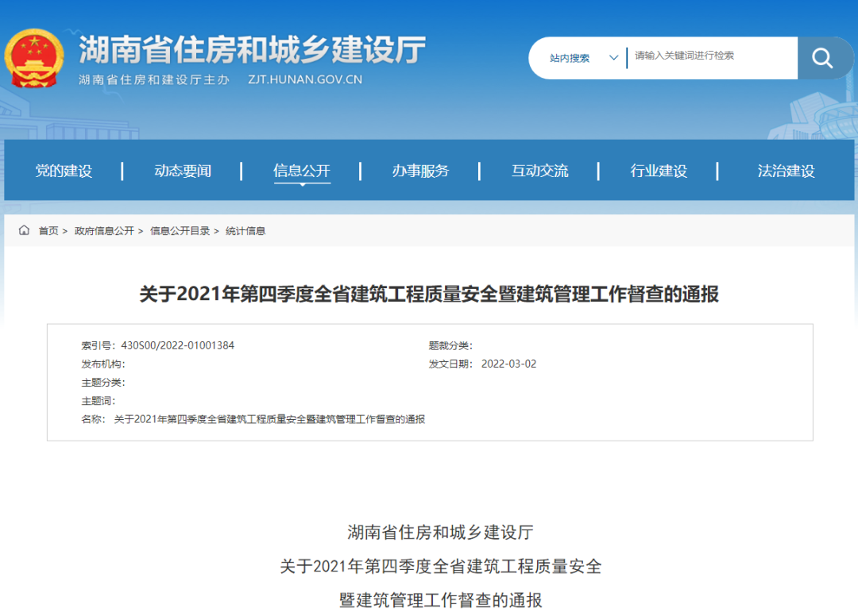This screenshot has height=616, width=858.
Task: Click the index number 430S00/2022-01001384
Action: pyautogui.click(x=177, y=345)
